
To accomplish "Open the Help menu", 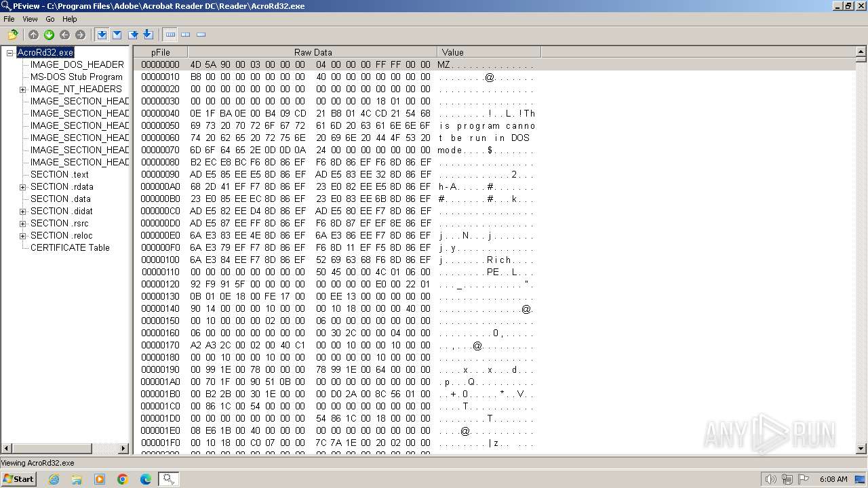I will pos(70,19).
